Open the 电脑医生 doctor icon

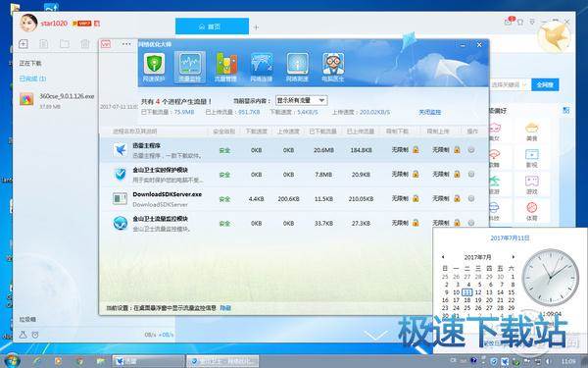click(332, 67)
